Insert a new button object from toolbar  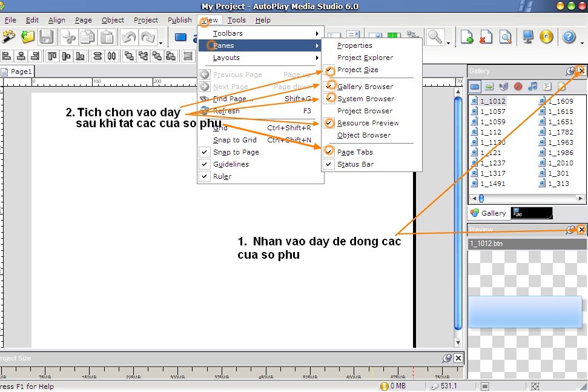point(180,37)
